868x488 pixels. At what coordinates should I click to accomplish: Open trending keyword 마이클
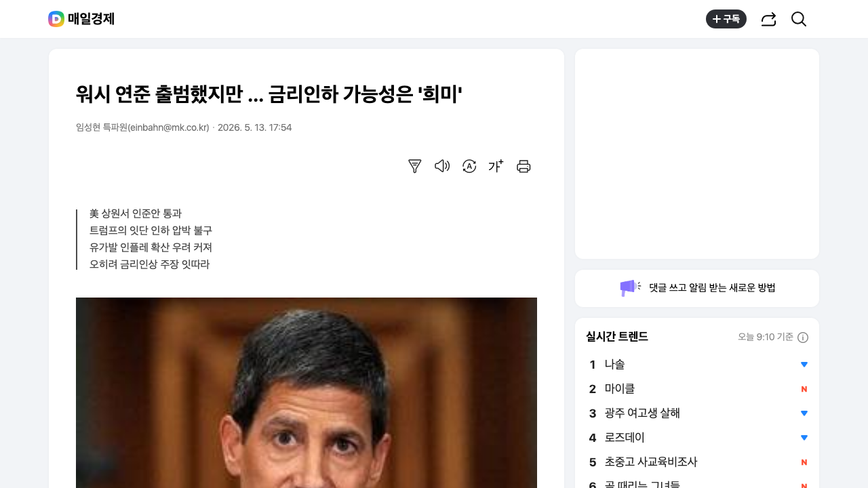pyautogui.click(x=620, y=388)
